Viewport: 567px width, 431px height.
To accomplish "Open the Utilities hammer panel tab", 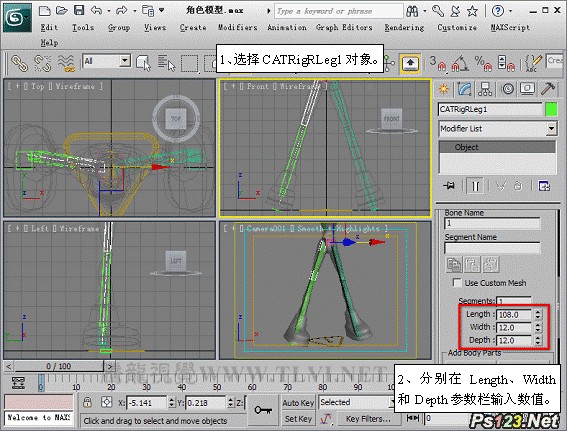I will coord(548,89).
